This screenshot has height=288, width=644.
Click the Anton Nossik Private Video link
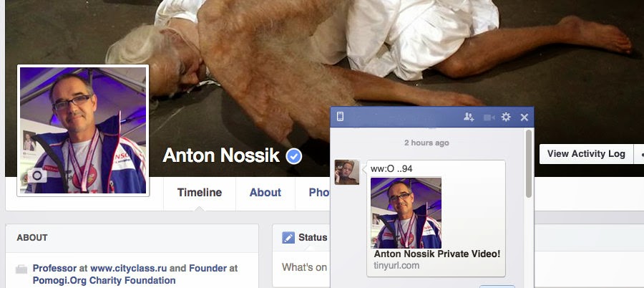(437, 254)
